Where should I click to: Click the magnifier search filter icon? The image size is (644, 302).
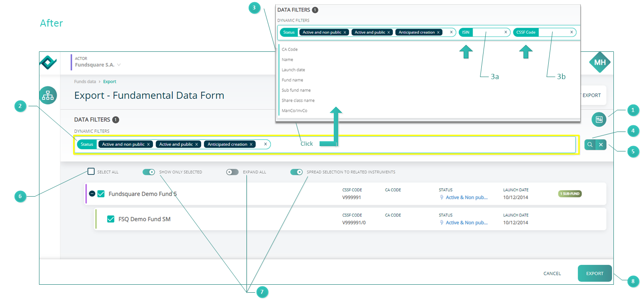tap(590, 144)
